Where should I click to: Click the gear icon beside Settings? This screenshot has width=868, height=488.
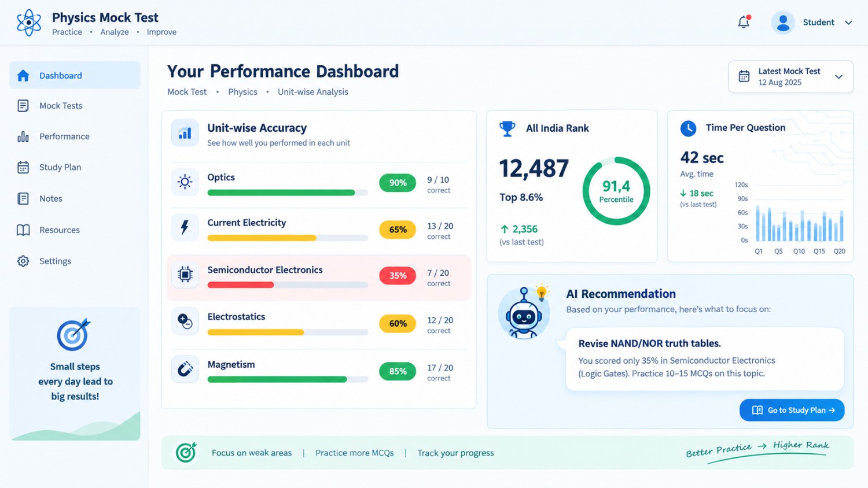coord(23,261)
